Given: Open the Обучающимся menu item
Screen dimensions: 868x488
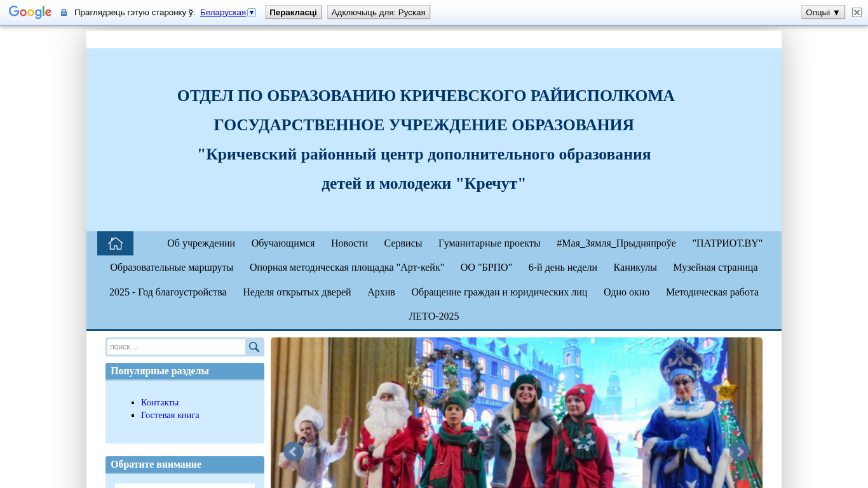Looking at the screenshot, I should coord(283,243).
